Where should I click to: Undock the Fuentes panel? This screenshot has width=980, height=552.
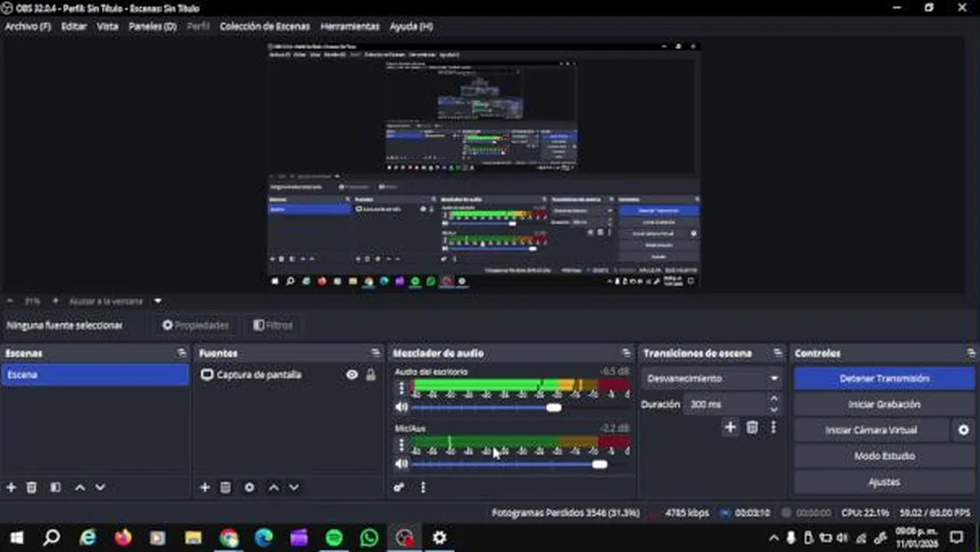tap(375, 353)
